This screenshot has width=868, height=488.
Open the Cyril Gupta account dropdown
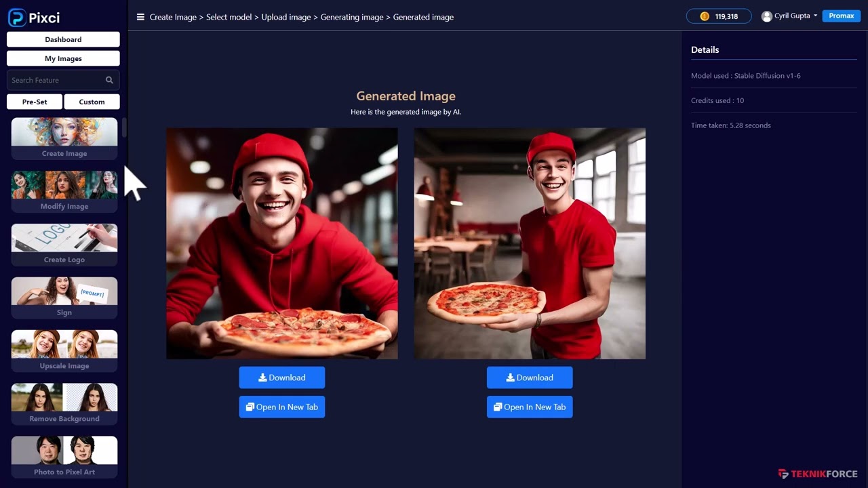tap(795, 16)
